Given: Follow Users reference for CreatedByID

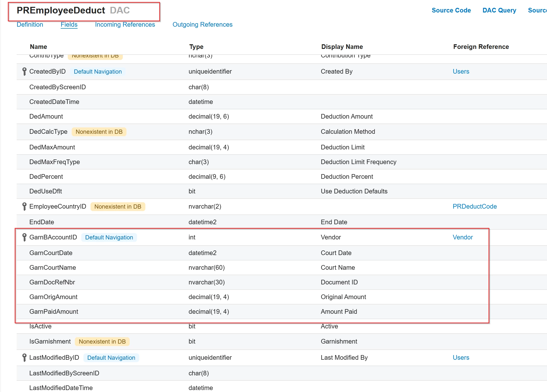Looking at the screenshot, I should 461,71.
